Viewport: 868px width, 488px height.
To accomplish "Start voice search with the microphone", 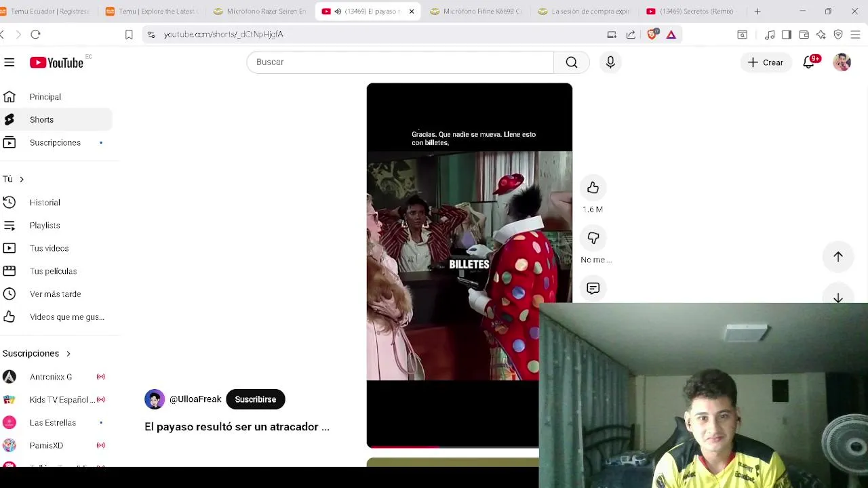I will 610,62.
